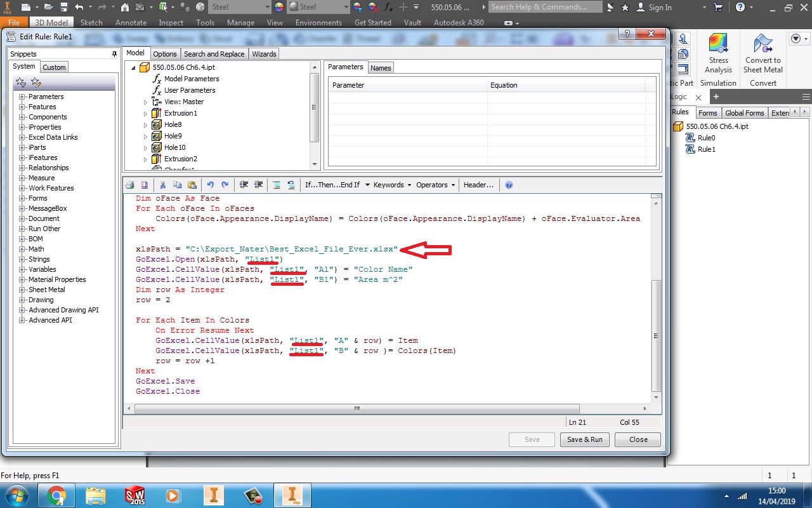
Task: Click Search Help & Commands field
Action: [546, 7]
